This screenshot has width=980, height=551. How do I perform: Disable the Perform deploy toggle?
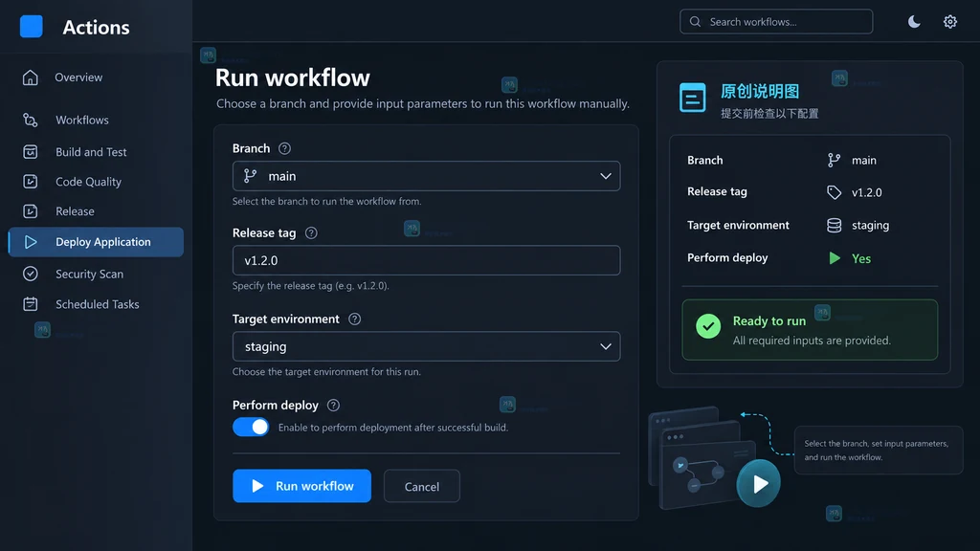coord(251,428)
